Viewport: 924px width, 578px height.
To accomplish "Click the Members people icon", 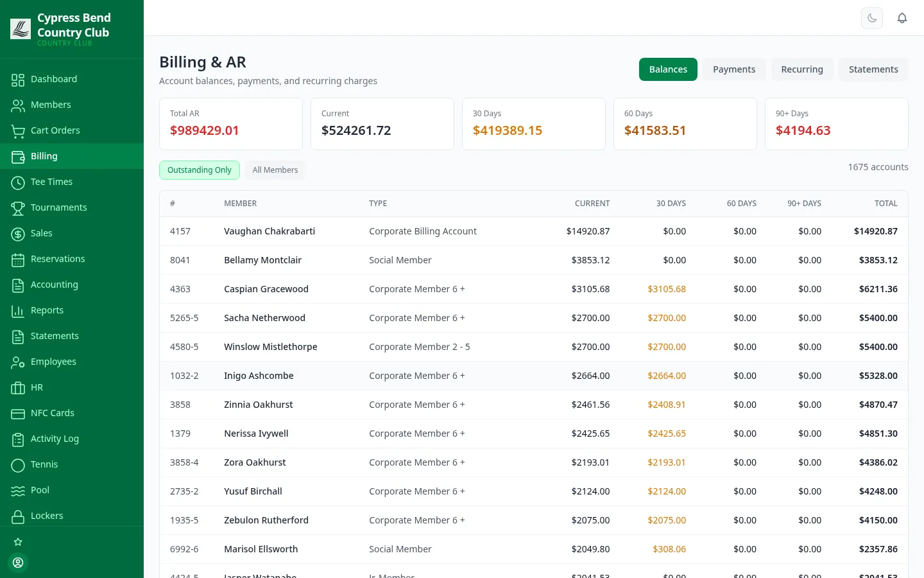I will (x=18, y=105).
